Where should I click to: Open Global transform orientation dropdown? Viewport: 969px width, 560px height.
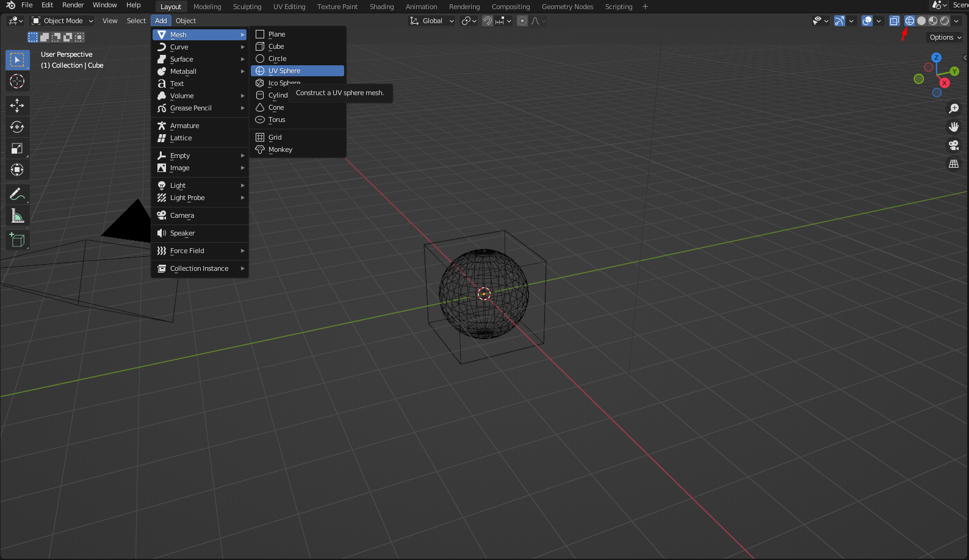pos(431,21)
